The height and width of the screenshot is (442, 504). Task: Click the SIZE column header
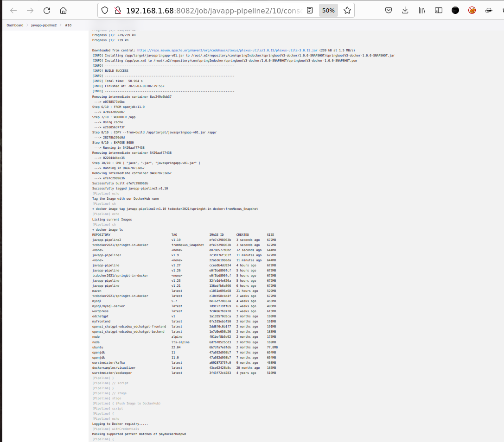pos(270,235)
